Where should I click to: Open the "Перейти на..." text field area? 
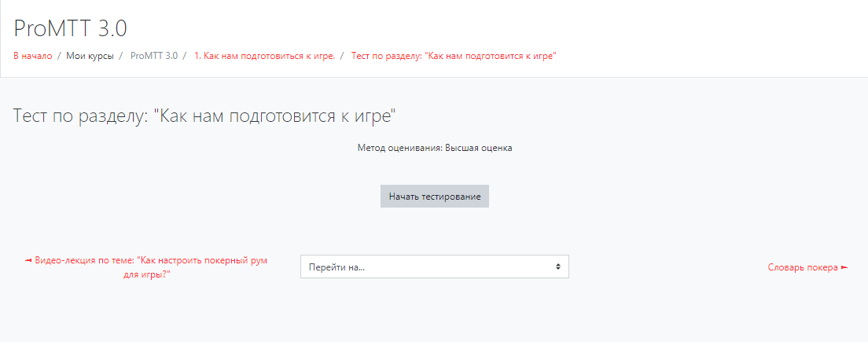point(425,267)
